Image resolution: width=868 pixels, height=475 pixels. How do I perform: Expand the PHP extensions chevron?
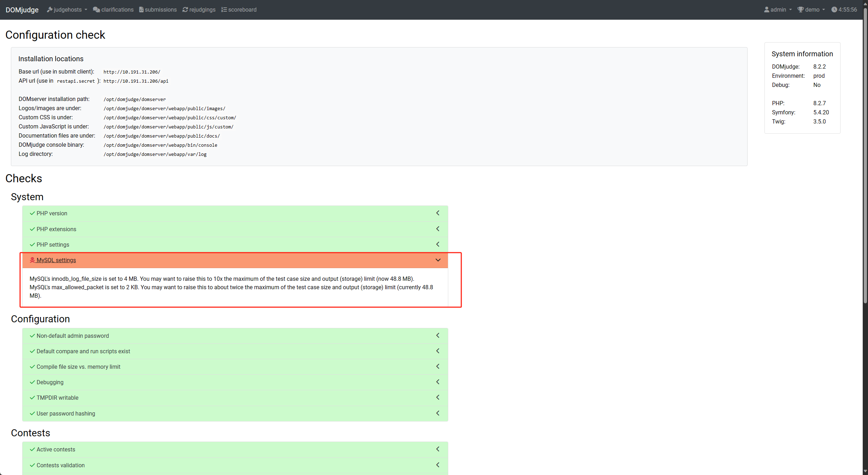coord(438,229)
